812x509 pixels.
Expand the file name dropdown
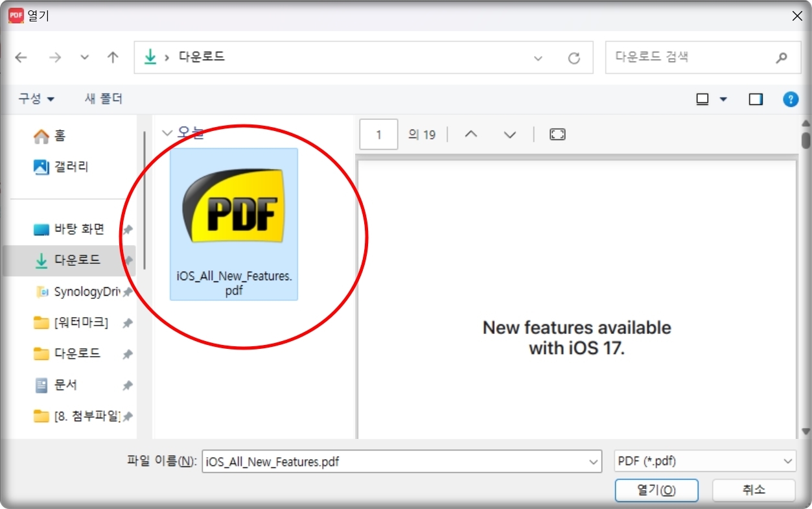click(594, 462)
